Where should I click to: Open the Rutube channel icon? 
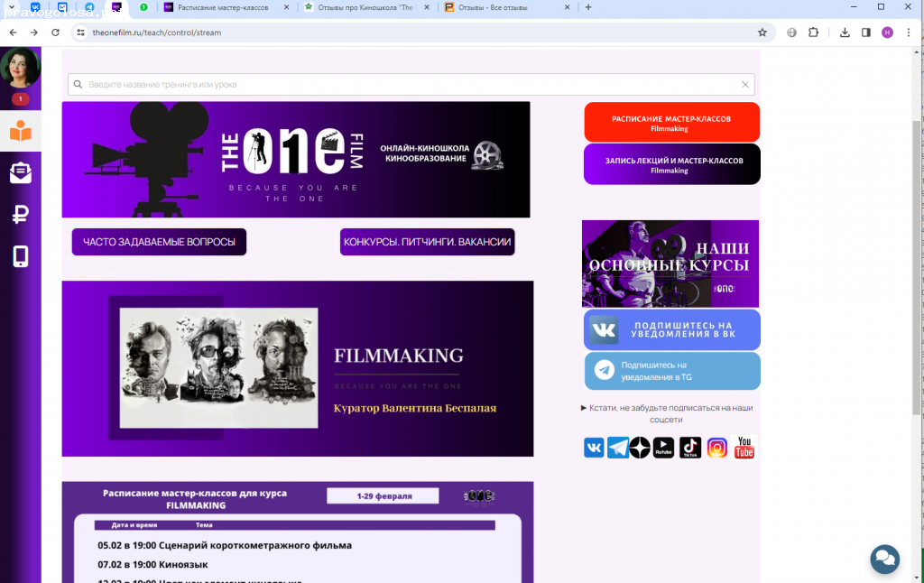click(x=663, y=448)
